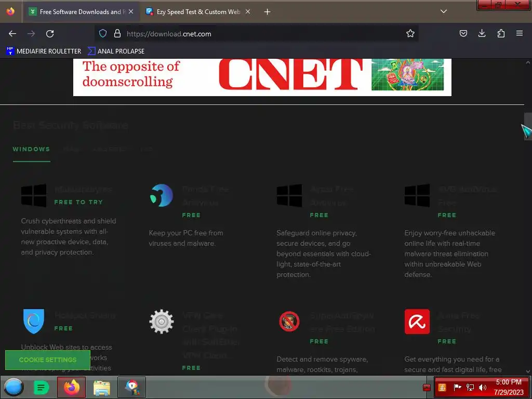Image resolution: width=532 pixels, height=399 pixels.
Task: Click the 'Detect and remove spyware' description
Action: click(x=322, y=364)
